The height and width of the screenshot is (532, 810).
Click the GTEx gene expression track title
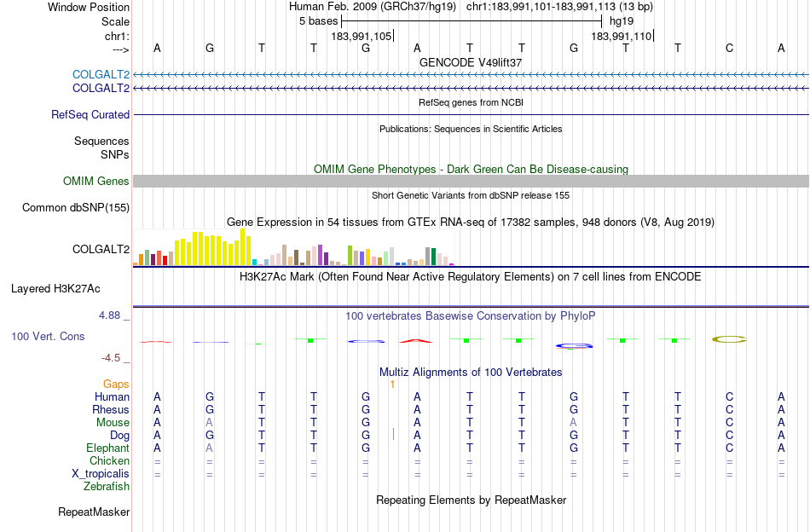click(471, 223)
